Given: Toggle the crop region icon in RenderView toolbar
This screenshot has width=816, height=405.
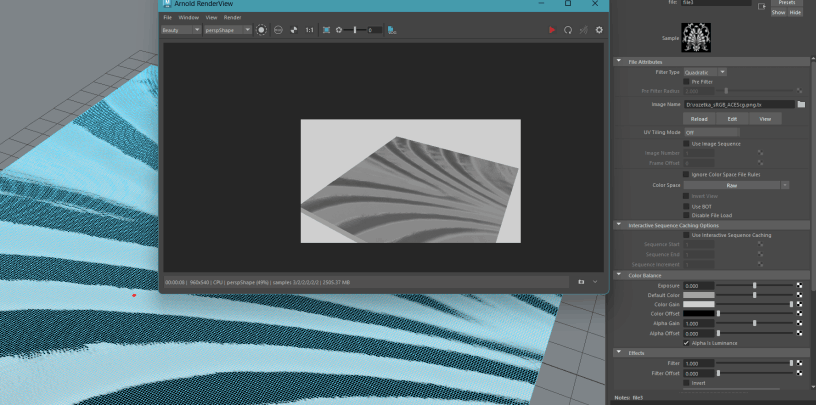Looking at the screenshot, I should coord(326,30).
